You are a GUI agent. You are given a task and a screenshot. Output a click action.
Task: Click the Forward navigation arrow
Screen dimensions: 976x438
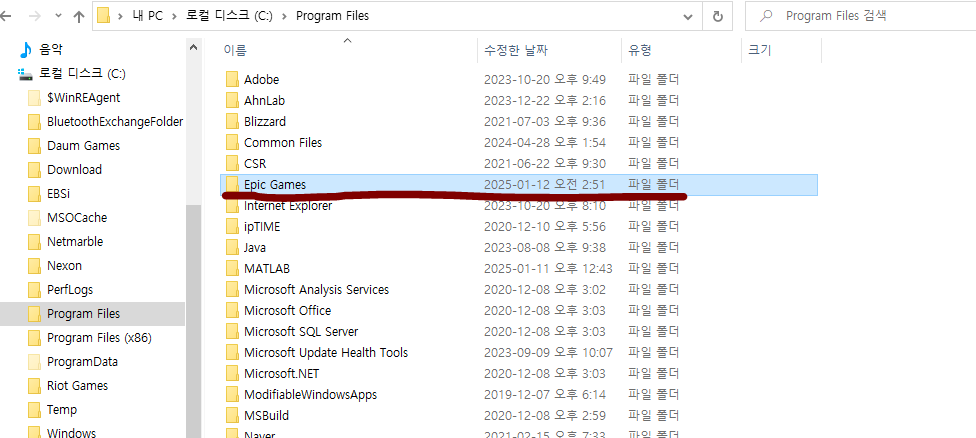click(34, 17)
